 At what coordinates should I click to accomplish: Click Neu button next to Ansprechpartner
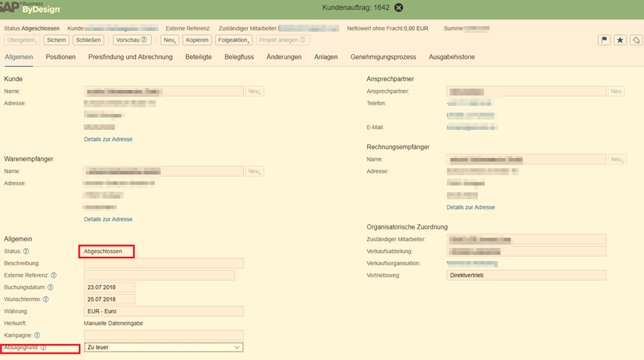pos(616,91)
